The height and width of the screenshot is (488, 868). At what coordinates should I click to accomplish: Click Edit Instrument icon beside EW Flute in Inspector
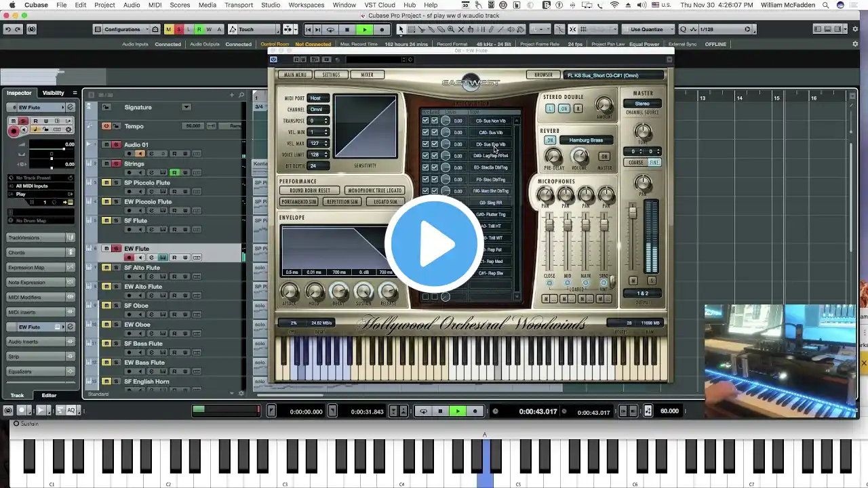[x=70, y=107]
